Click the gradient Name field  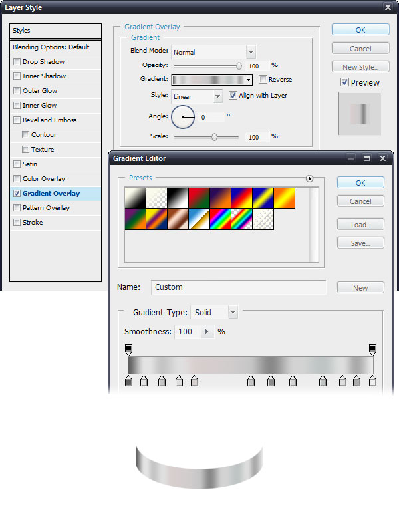239,287
